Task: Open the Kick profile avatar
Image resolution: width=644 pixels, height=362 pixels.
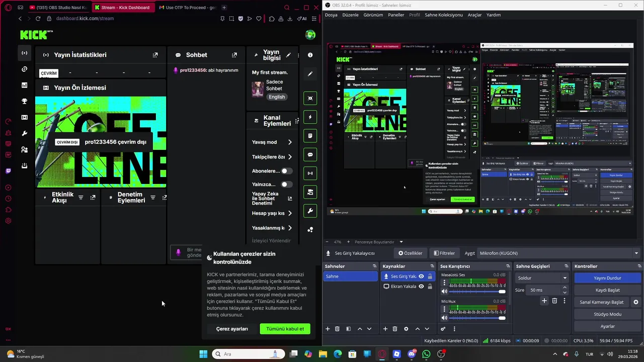Action: pyautogui.click(x=310, y=35)
